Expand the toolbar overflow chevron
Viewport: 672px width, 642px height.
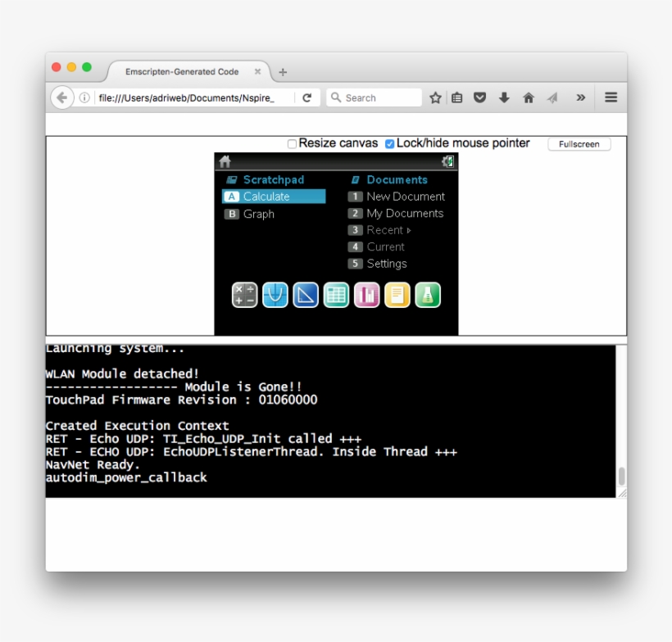[x=581, y=97]
